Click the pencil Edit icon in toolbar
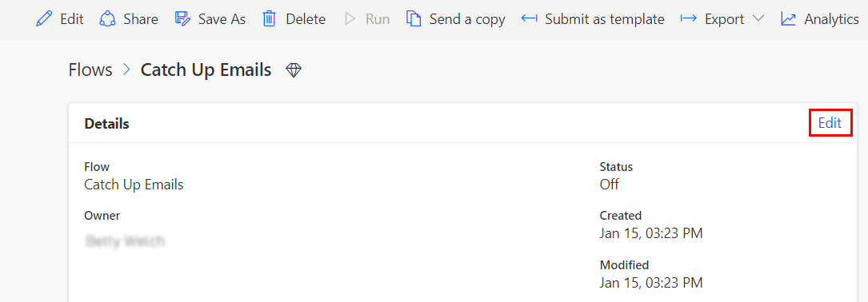The image size is (868, 302). [x=43, y=19]
